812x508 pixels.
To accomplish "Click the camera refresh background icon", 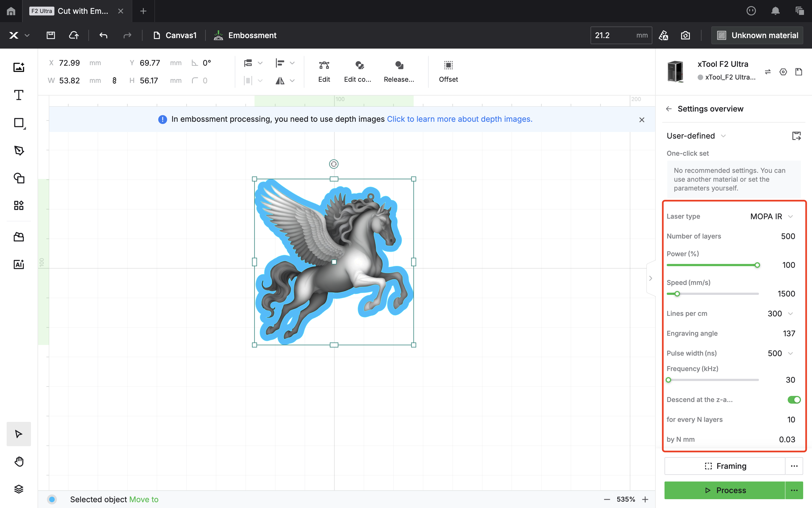I will click(685, 35).
